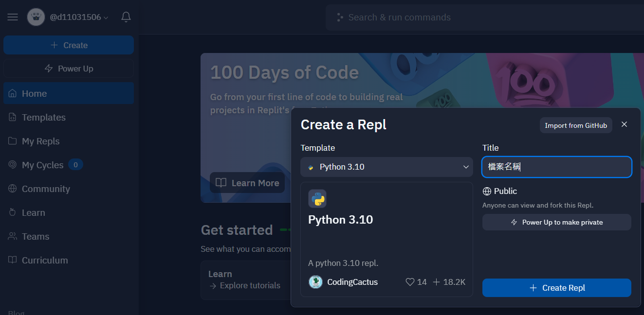Click the Import from GitHub button
This screenshot has height=315, width=644.
point(576,125)
